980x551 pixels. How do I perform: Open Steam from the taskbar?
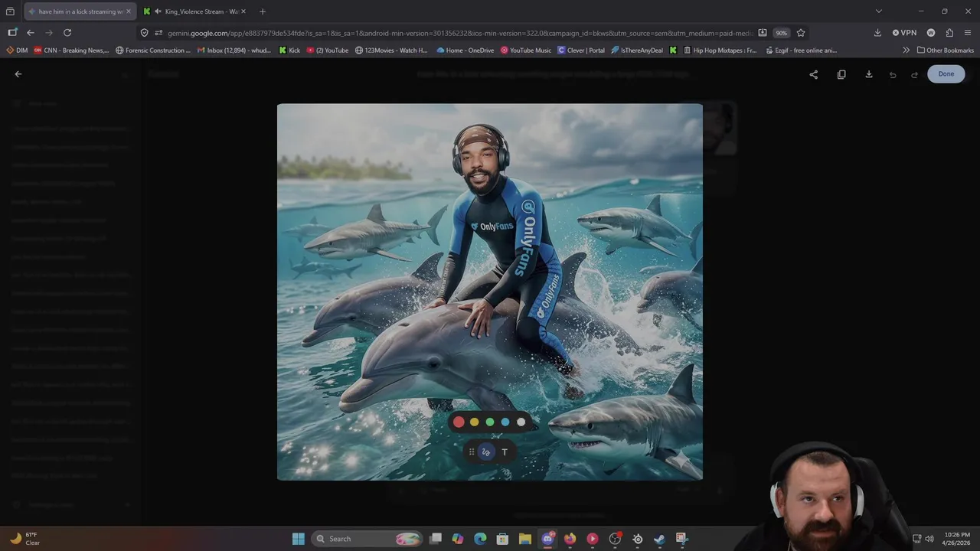tap(659, 539)
